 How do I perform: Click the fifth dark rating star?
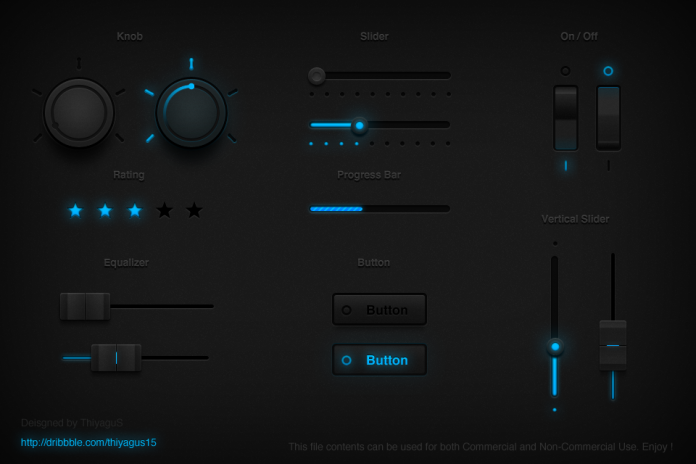coord(194,210)
